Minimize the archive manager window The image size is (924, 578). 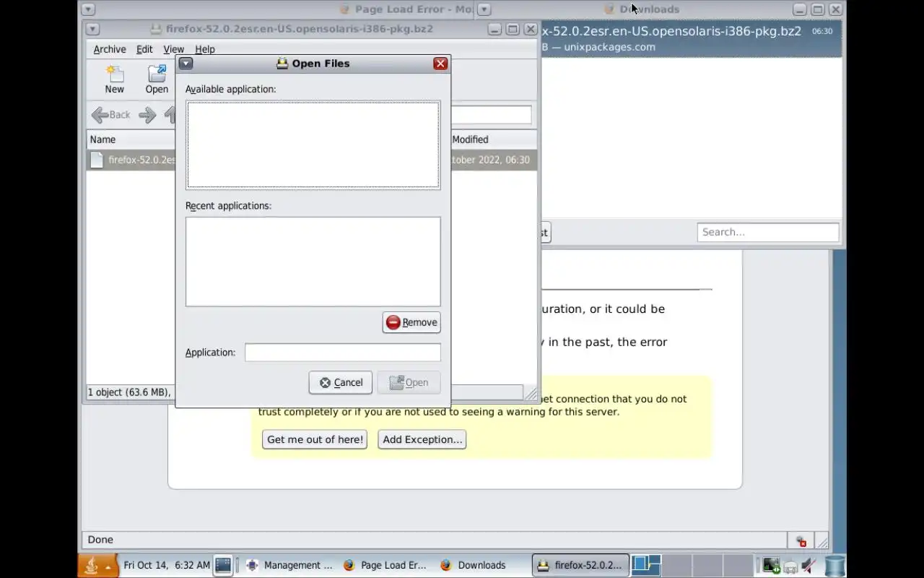point(494,29)
